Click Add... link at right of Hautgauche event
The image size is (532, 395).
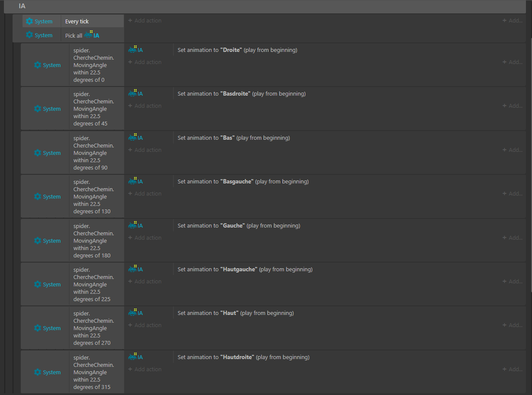pyautogui.click(x=512, y=281)
